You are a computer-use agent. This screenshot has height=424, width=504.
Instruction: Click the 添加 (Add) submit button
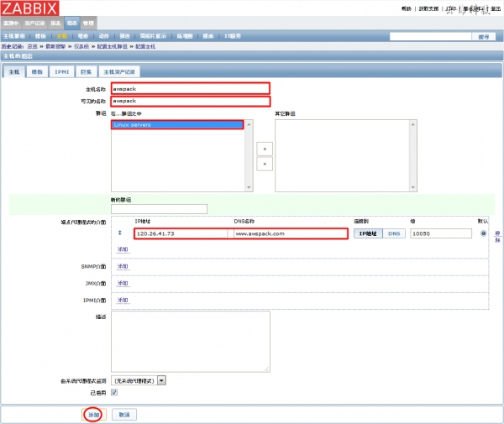click(94, 415)
